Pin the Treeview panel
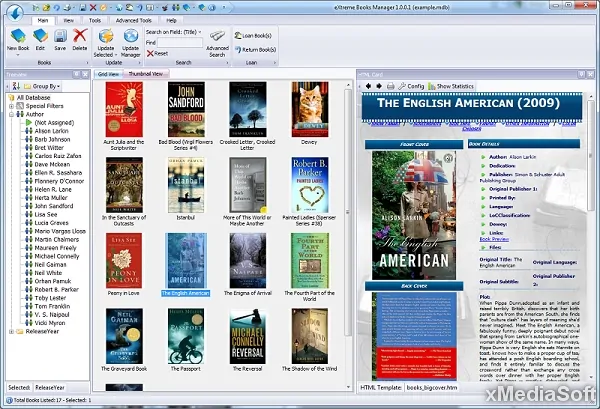Viewport: 600px width, 409px height. click(x=77, y=74)
